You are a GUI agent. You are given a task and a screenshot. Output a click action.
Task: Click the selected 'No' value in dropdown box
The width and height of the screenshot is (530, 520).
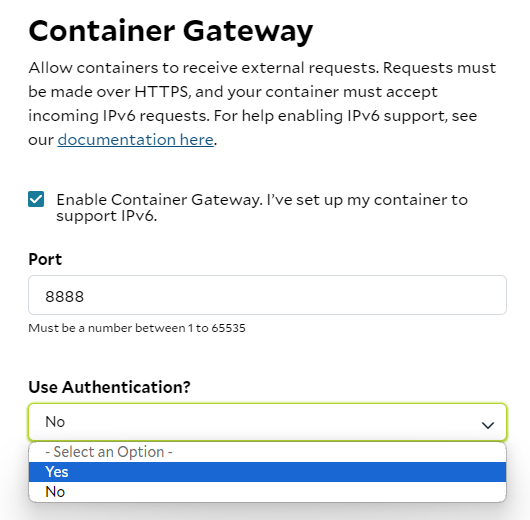click(x=55, y=422)
